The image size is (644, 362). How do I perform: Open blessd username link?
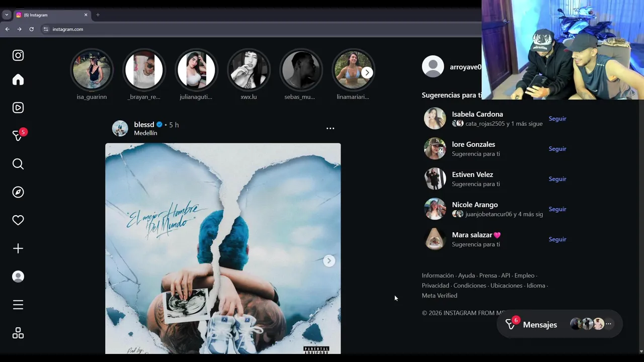click(x=144, y=125)
